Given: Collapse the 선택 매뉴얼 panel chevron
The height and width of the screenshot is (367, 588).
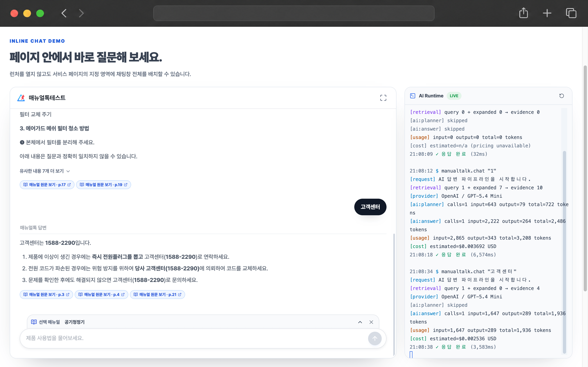Looking at the screenshot, I should 360,322.
